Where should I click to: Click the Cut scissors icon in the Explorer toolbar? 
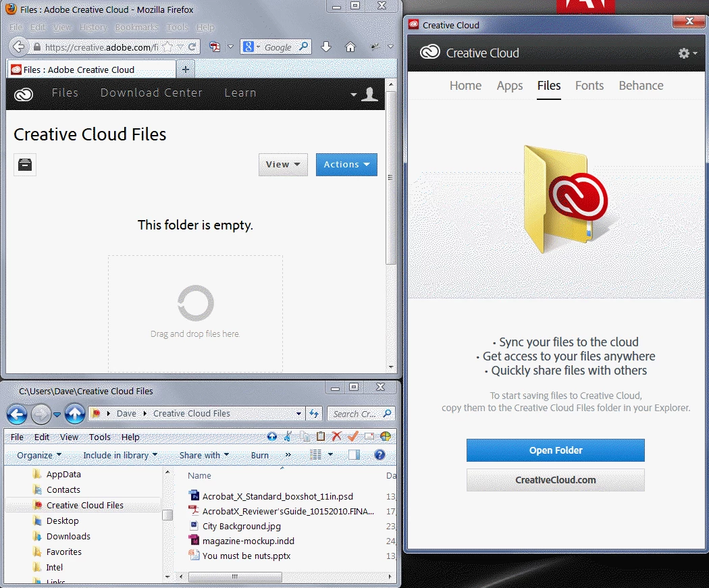pos(288,436)
